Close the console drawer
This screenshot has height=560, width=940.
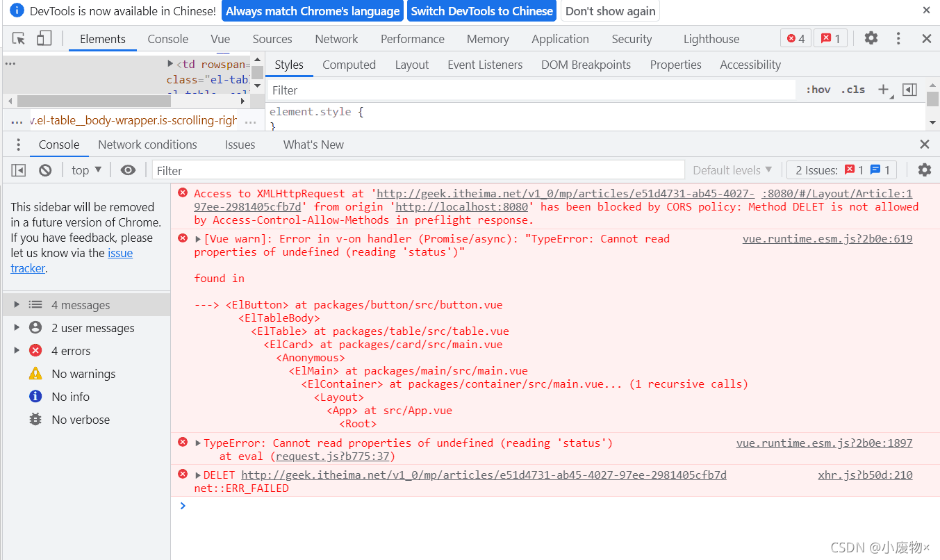pos(925,145)
